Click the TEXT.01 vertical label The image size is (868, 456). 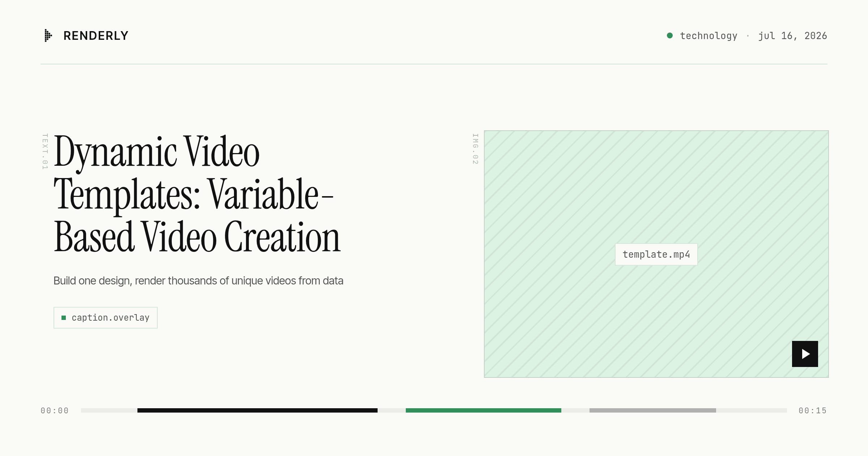tap(45, 152)
